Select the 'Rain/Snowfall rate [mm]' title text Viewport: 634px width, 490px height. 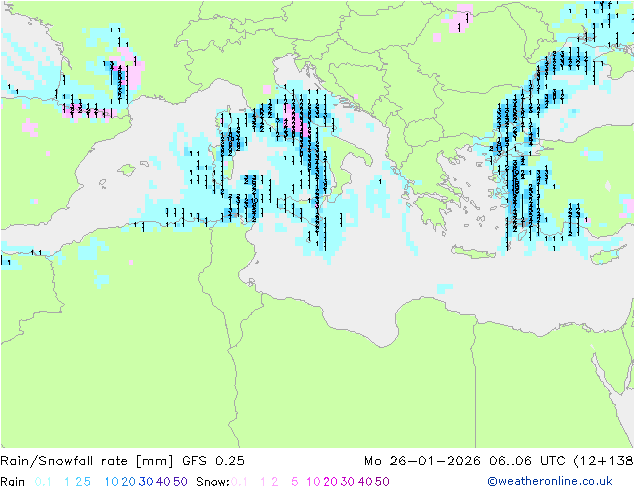click(x=87, y=461)
